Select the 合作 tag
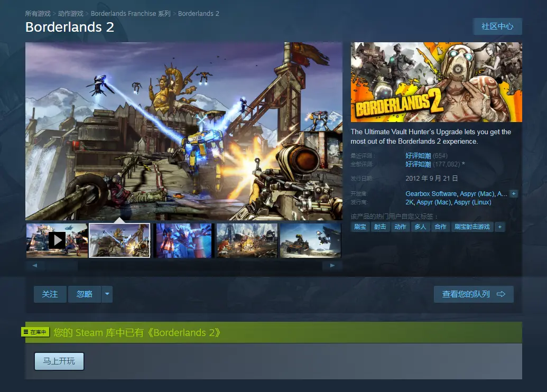547x392 pixels. click(441, 227)
